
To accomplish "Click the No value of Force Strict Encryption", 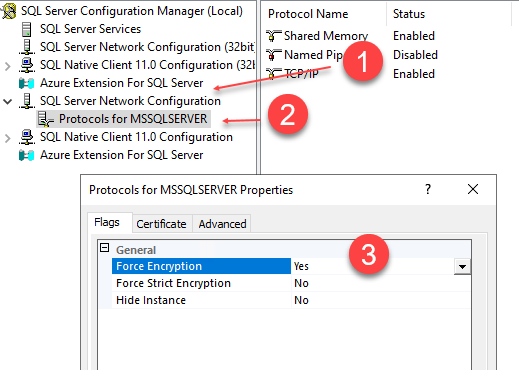I will pyautogui.click(x=301, y=283).
